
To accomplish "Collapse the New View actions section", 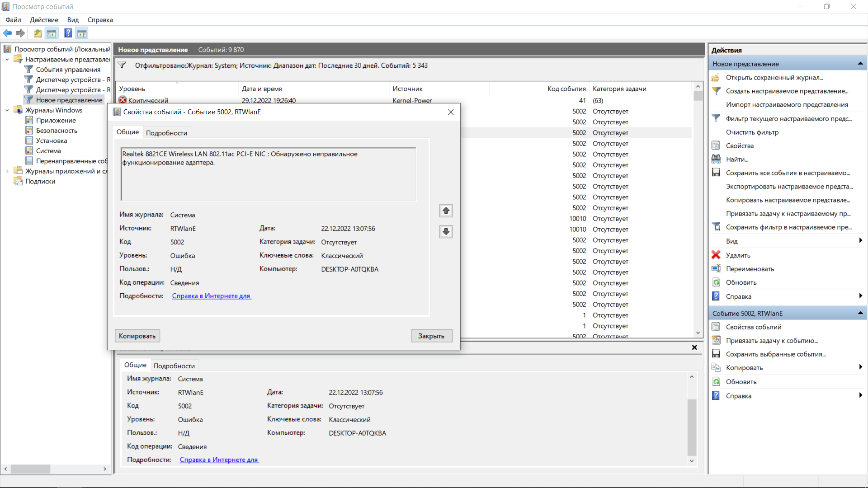I will [x=860, y=64].
